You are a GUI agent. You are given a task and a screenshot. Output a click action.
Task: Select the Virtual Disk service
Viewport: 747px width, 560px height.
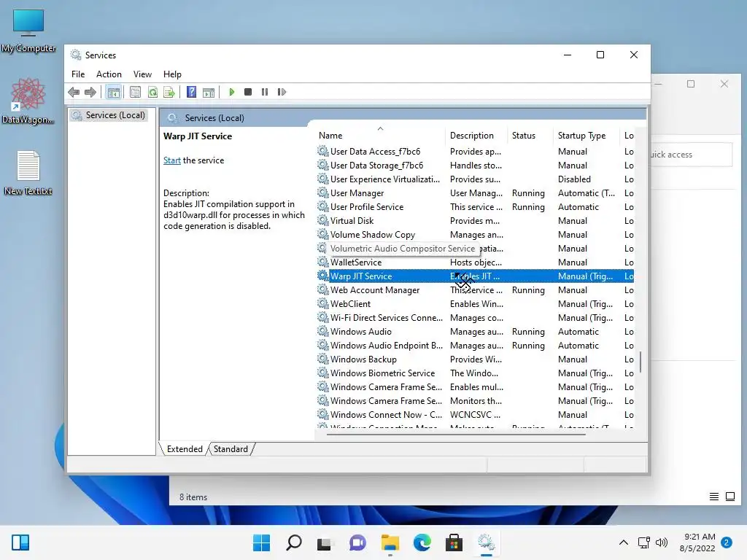coord(474,220)
